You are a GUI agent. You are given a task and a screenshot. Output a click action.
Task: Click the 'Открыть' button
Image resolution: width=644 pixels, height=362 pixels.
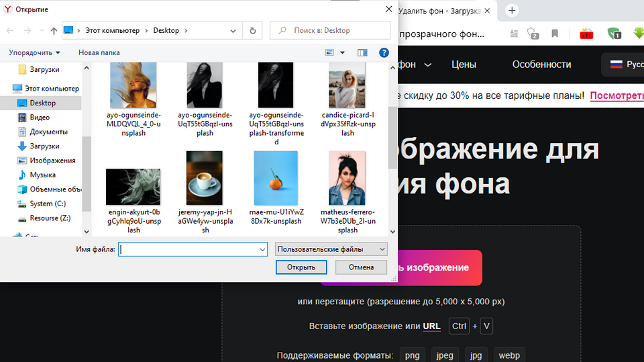[x=301, y=267]
